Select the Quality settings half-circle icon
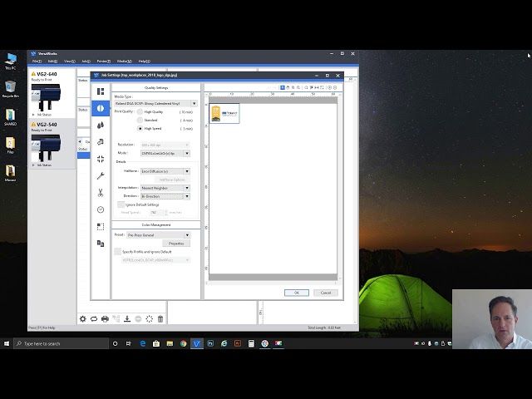This screenshot has height=399, width=532. [x=101, y=108]
